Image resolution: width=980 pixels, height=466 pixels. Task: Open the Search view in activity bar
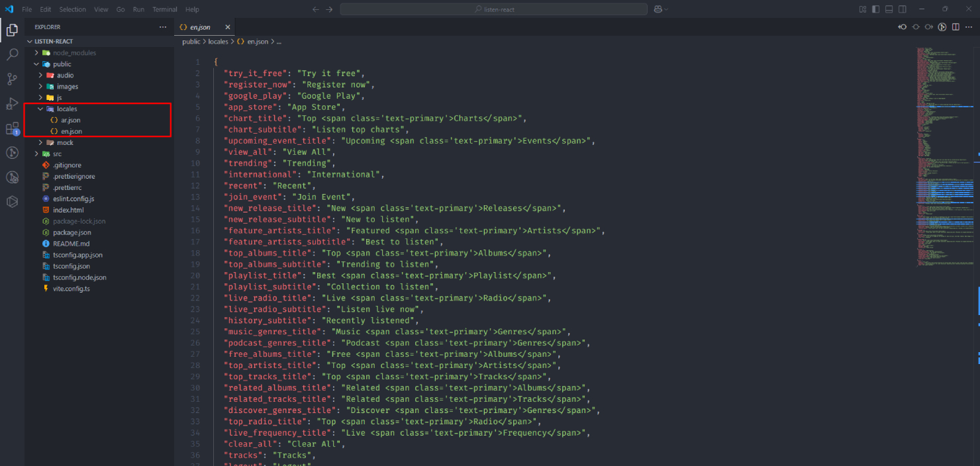point(12,54)
